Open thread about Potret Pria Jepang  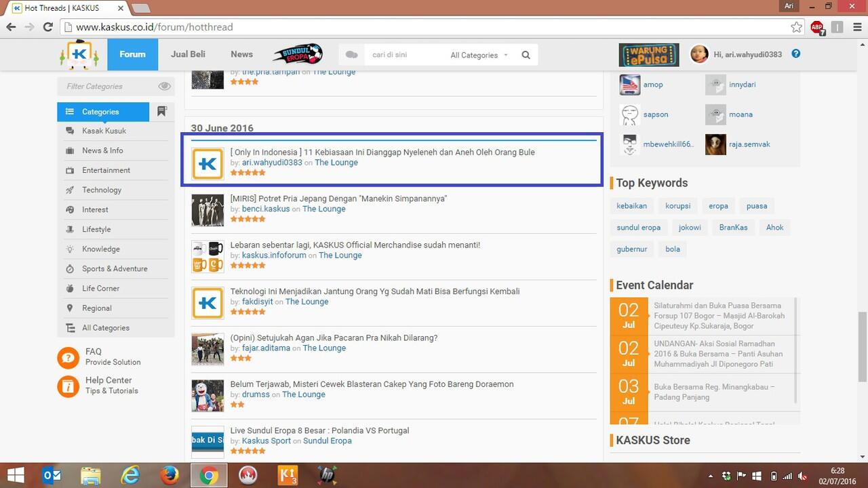coord(338,199)
